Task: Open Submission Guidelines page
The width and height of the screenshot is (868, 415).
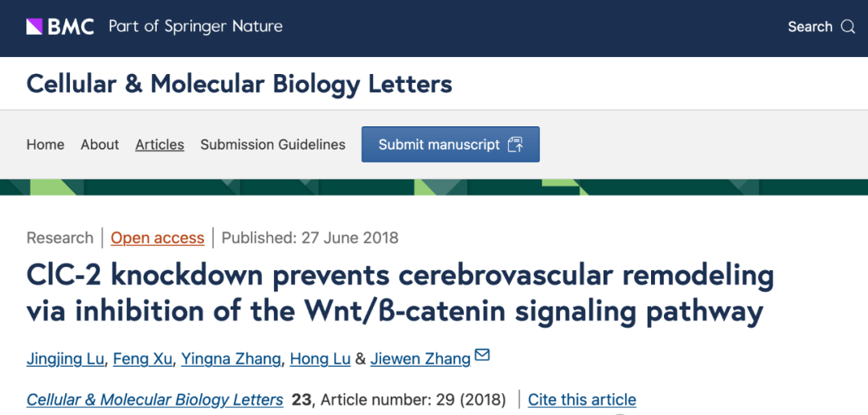Action: tap(273, 145)
